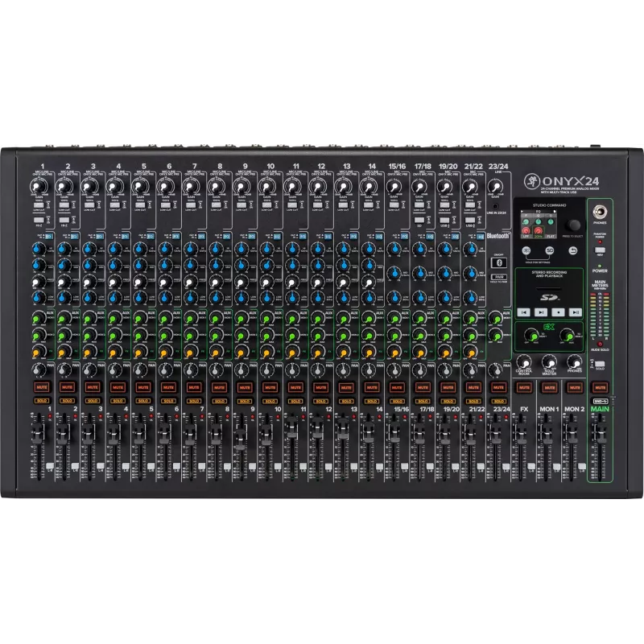The image size is (644, 644).
Task: Click channel 1 fader cap
Action: [38, 433]
